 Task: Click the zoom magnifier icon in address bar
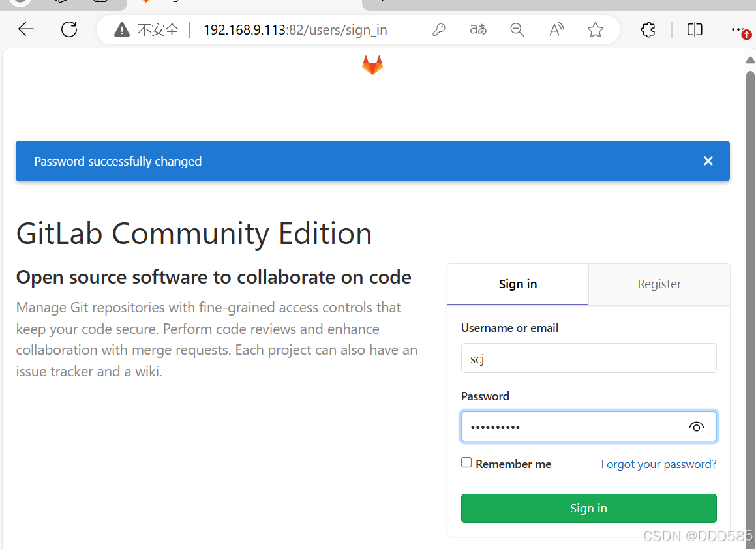[x=517, y=30]
